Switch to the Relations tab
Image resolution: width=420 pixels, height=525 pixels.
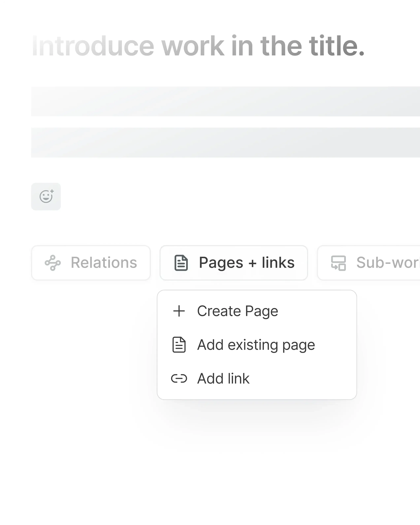tap(91, 263)
